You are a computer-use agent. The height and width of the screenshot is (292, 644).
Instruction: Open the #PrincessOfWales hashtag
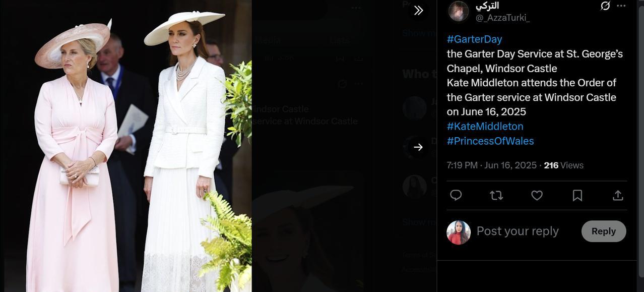coord(490,141)
